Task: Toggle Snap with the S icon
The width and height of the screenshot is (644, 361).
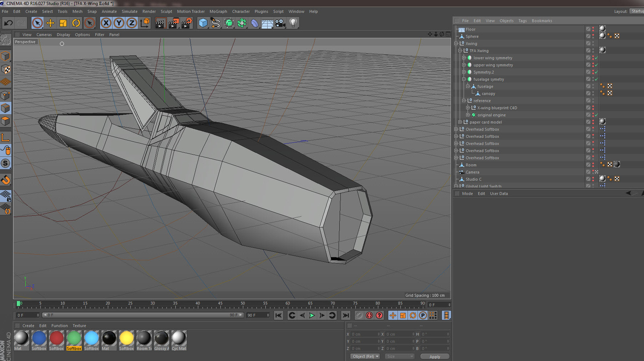Action: tap(6, 163)
